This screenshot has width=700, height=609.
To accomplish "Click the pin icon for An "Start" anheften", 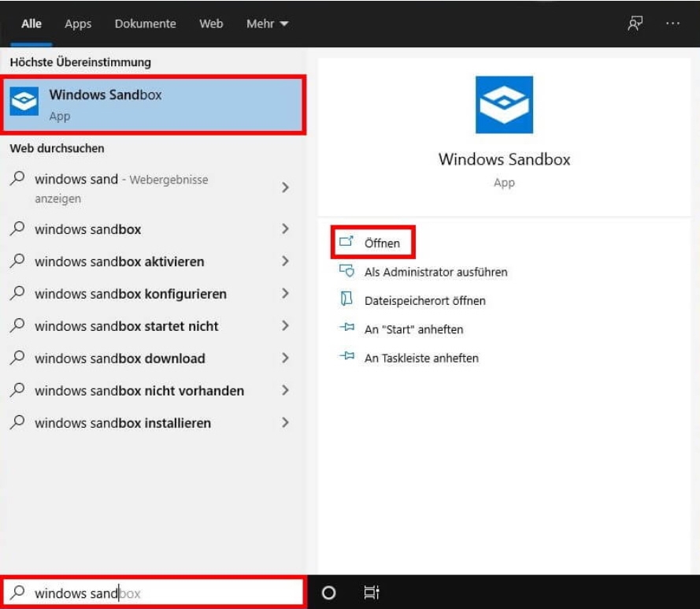I will click(347, 328).
